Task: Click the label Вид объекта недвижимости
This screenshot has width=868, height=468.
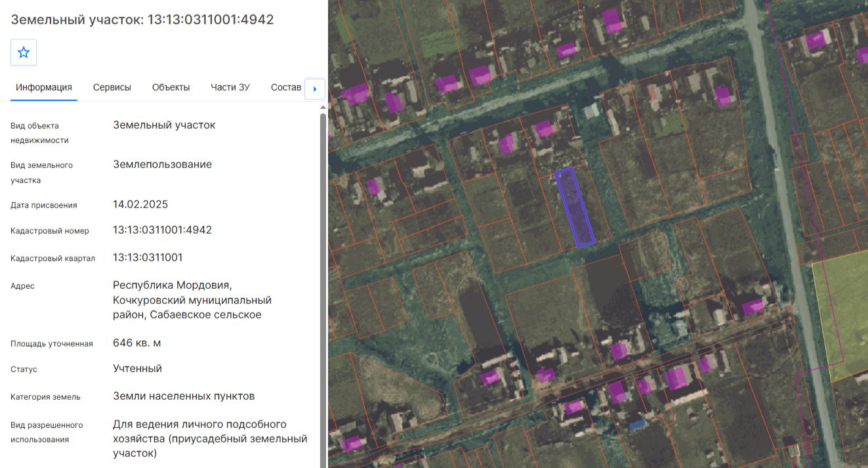Action: click(x=39, y=133)
